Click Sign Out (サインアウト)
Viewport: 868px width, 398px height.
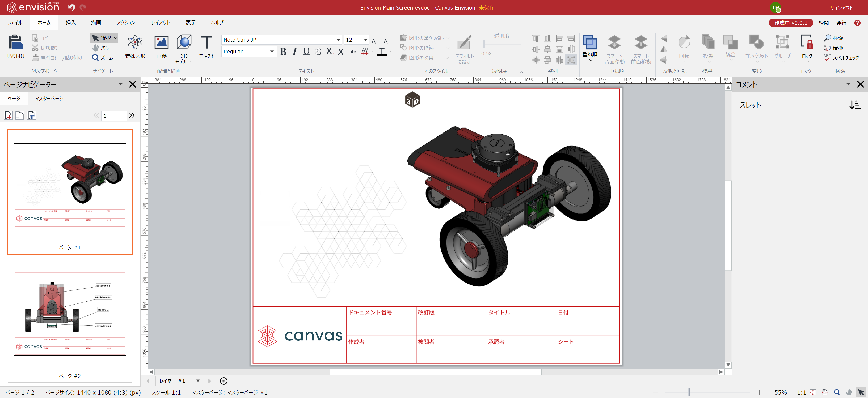(841, 8)
